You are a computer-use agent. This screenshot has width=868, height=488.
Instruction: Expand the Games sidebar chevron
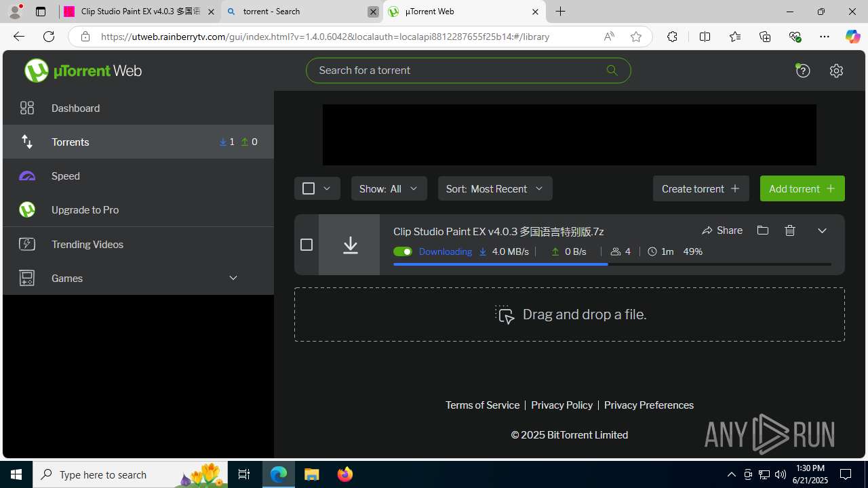pos(233,278)
